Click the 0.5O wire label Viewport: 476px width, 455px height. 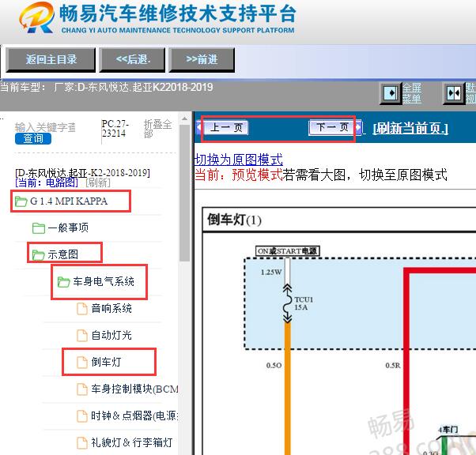tap(274, 365)
